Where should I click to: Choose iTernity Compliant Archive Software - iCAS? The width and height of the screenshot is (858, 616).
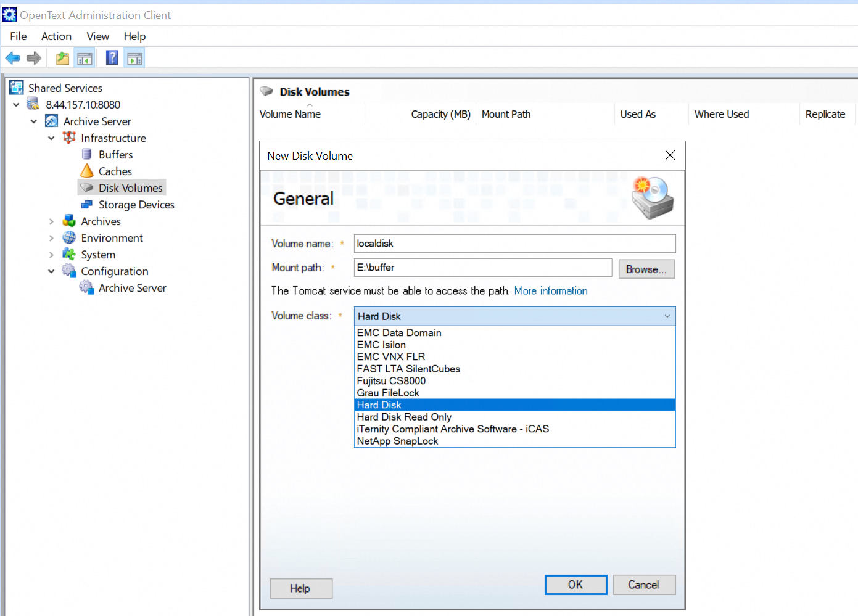[515, 429]
